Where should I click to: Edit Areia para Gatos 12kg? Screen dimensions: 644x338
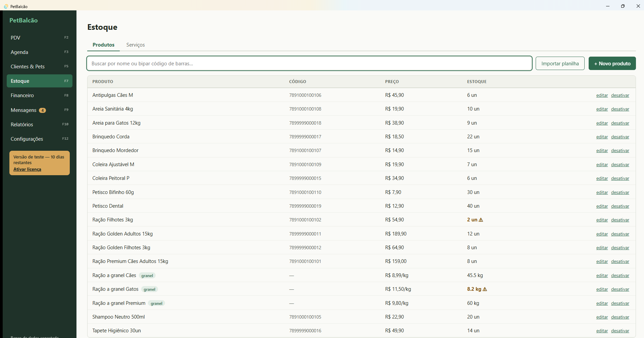tap(602, 123)
